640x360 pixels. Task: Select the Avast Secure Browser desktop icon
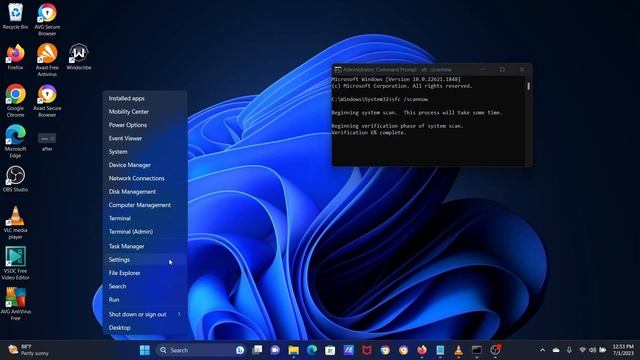tap(47, 101)
